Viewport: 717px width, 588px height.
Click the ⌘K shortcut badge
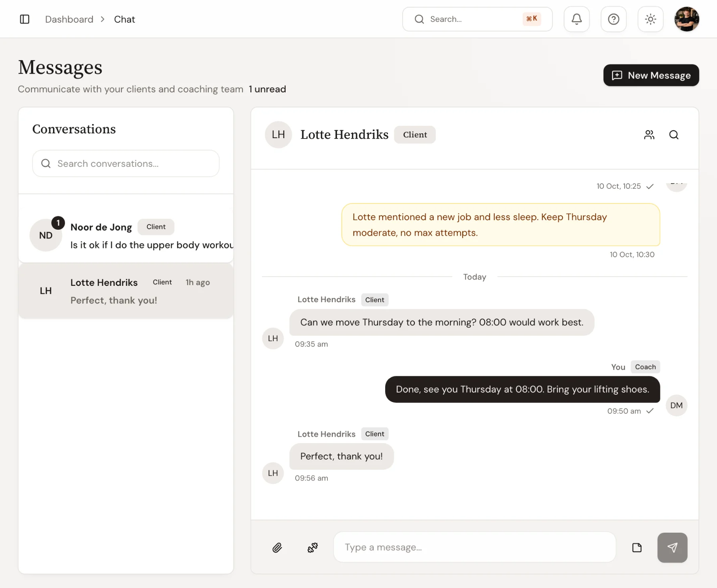(x=532, y=19)
